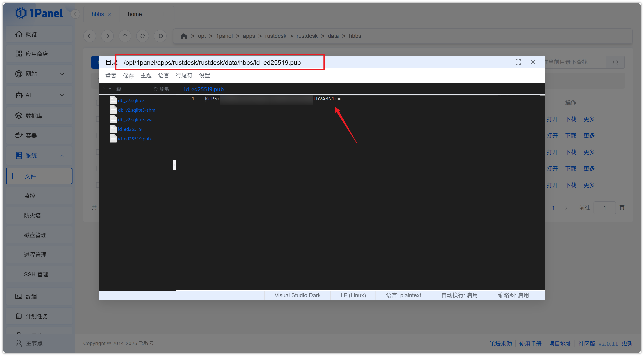Collapse the sidebar with chevron near logo
This screenshot has height=356, width=644.
75,14
